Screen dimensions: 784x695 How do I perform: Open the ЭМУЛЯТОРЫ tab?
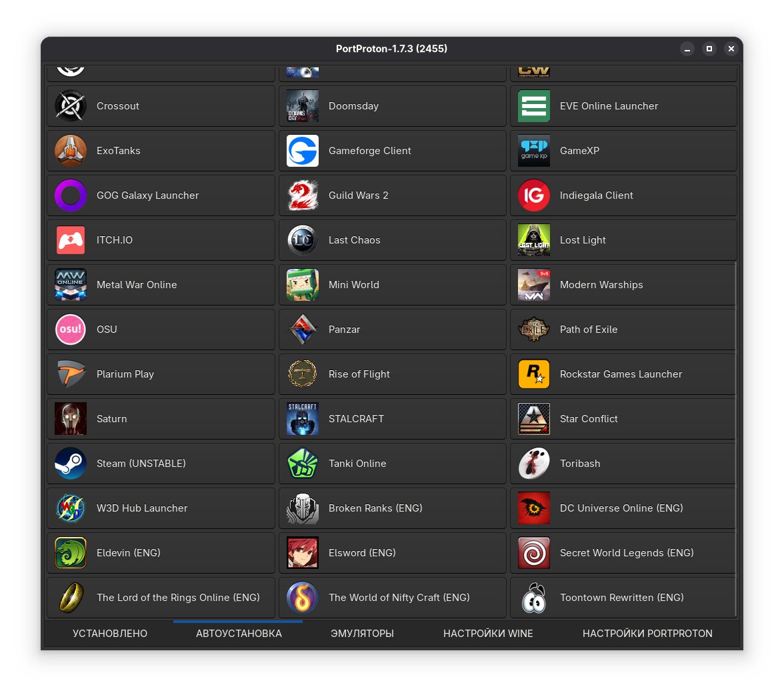tap(362, 634)
